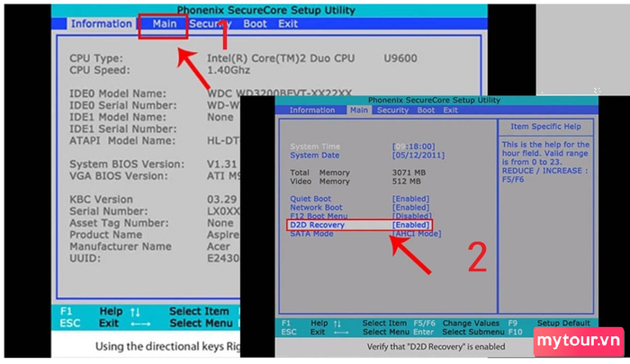630x364 pixels.
Task: Click the highlighted Main tab in the smaller front BIOS window
Action: [359, 110]
